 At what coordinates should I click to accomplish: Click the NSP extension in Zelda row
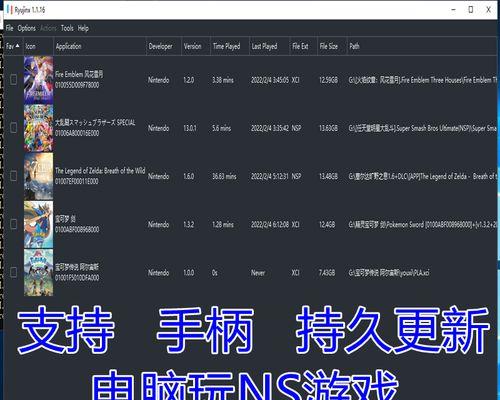(x=296, y=176)
